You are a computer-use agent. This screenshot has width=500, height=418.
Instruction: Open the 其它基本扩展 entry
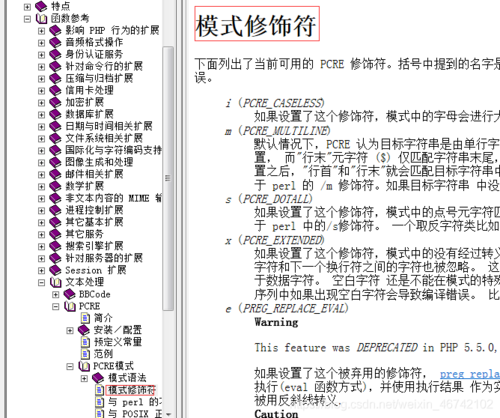pyautogui.click(x=94, y=222)
